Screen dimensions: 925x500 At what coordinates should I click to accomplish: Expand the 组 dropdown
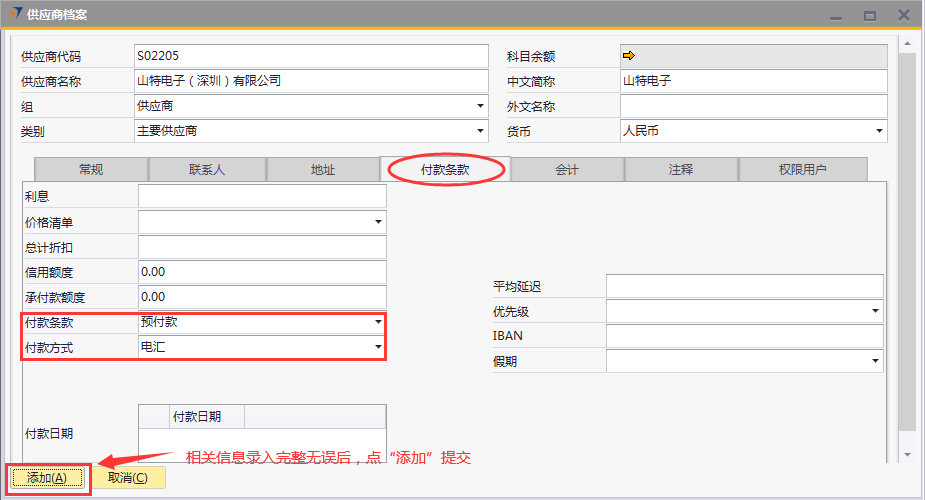tap(480, 106)
